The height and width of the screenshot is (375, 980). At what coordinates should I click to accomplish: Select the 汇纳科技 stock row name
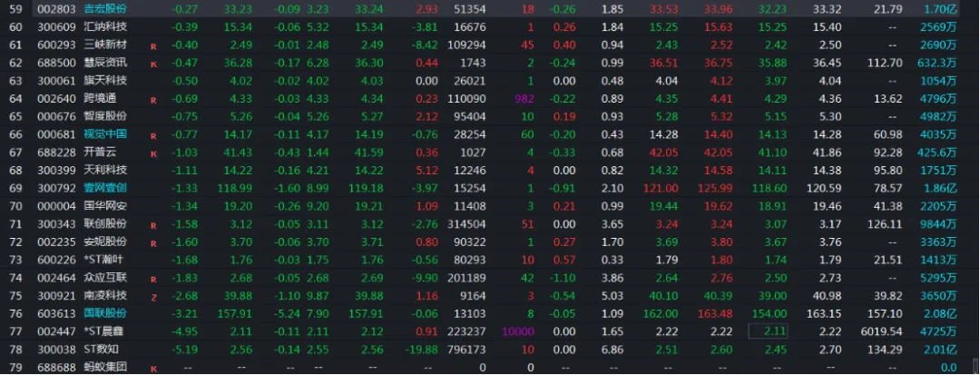105,27
